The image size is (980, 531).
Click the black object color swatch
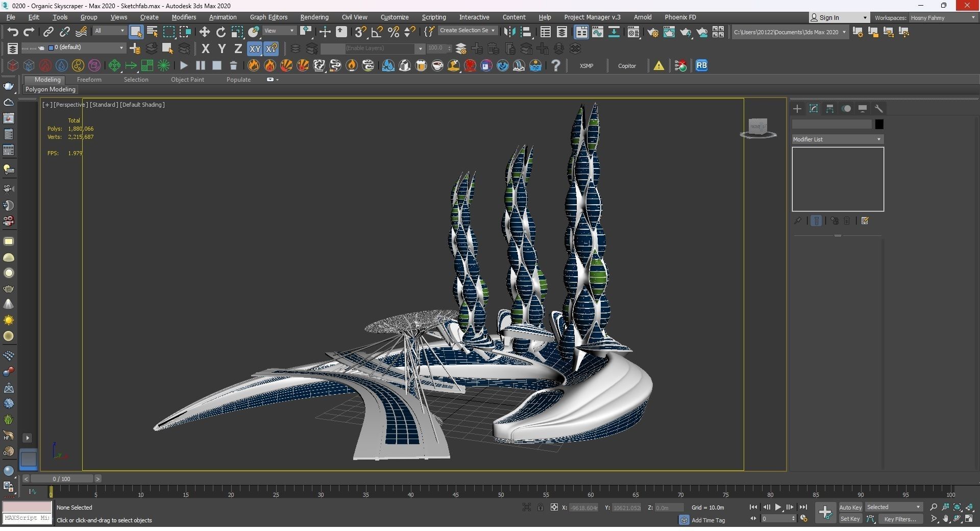coord(879,125)
